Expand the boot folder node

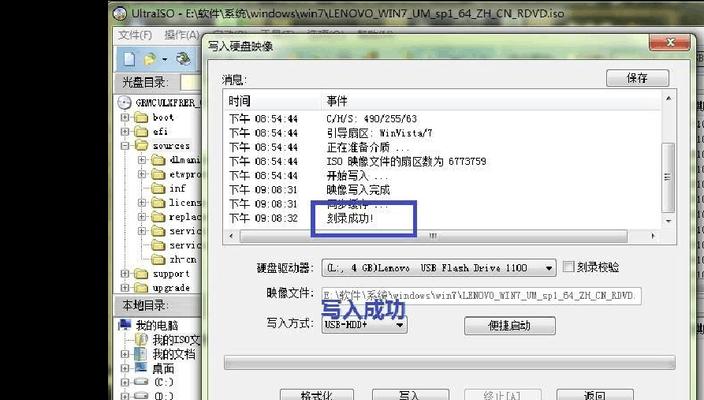[125, 118]
